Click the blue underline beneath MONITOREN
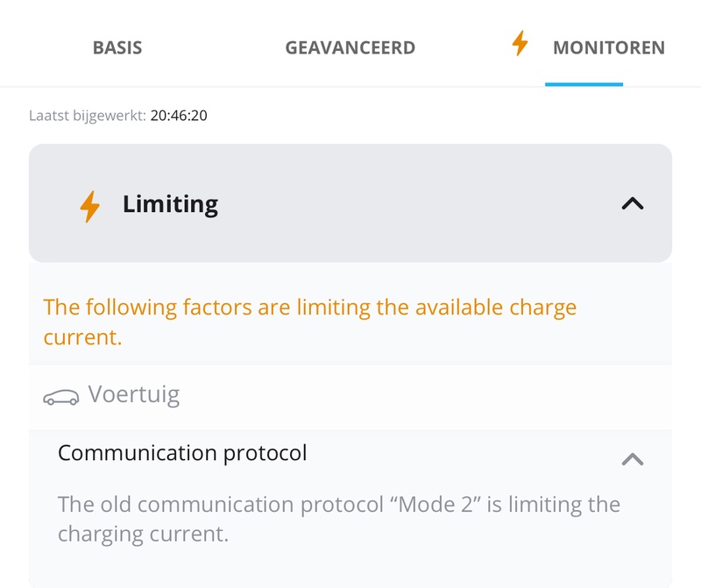 click(584, 84)
